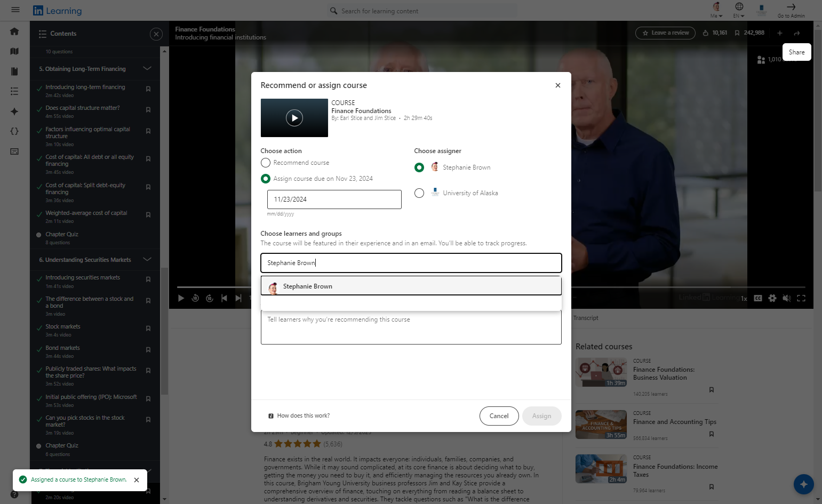Close the Recommend or assign course dialog

point(558,85)
